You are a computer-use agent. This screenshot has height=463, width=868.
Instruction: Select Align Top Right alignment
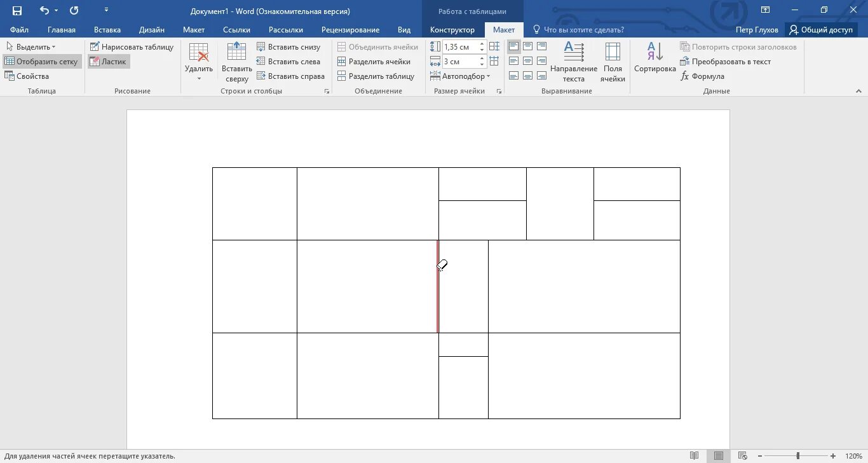pos(541,46)
